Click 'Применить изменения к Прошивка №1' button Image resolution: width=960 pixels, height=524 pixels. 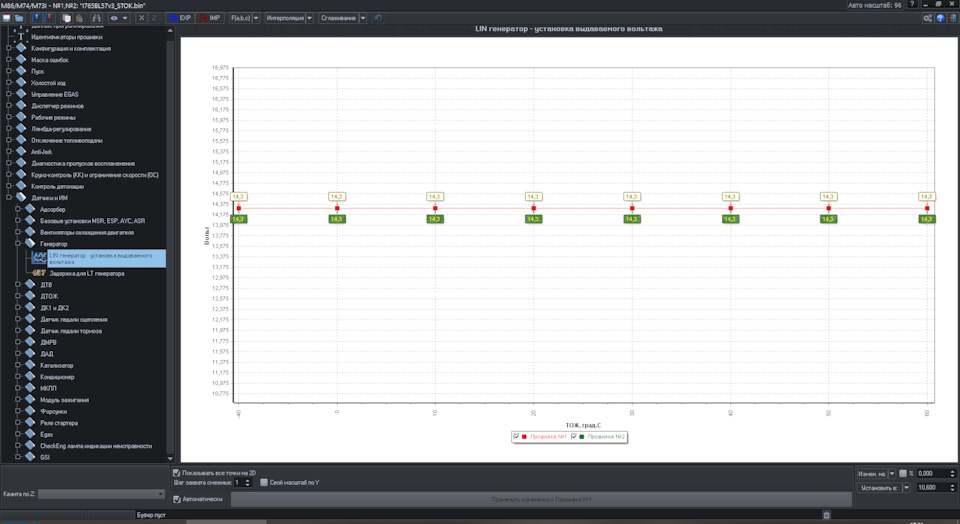coord(541,498)
